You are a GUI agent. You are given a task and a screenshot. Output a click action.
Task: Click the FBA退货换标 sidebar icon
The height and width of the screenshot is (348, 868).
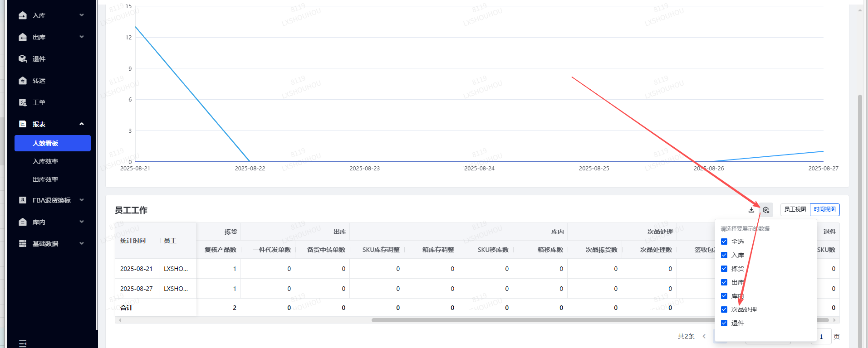23,200
